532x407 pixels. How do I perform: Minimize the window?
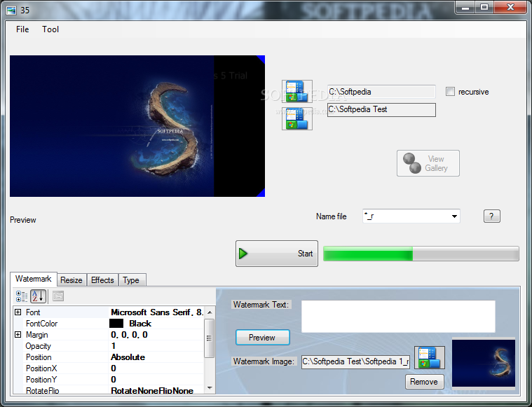click(x=465, y=8)
